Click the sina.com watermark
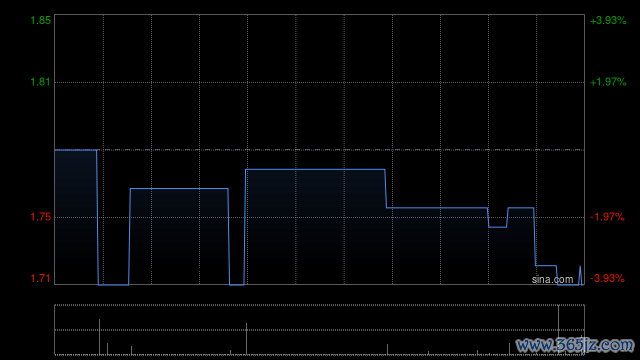The image size is (640, 360). (x=552, y=280)
